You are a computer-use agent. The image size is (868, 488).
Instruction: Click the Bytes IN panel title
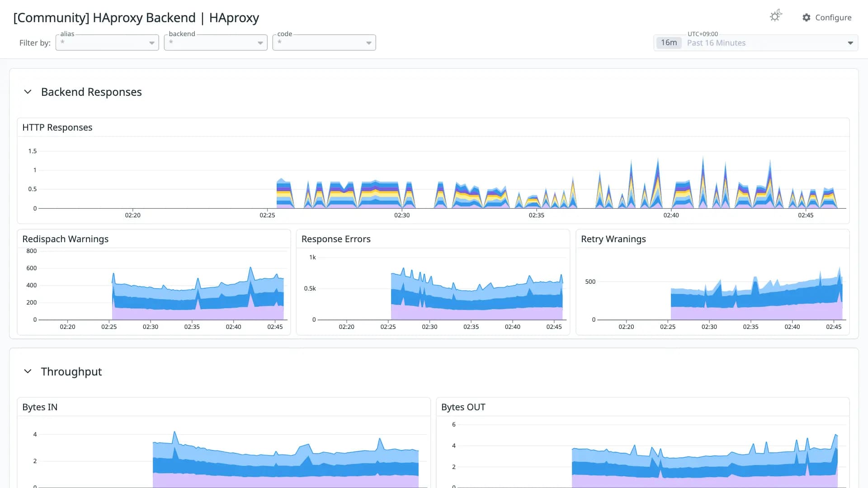tap(40, 407)
